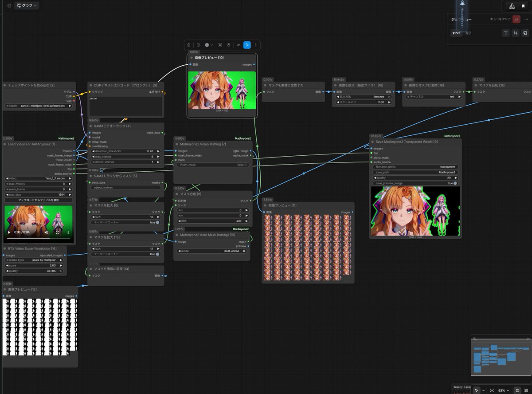The height and width of the screenshot is (394, 532).
Task: Click the 操作 add dropdown in マスク合成
Action: 213,221
